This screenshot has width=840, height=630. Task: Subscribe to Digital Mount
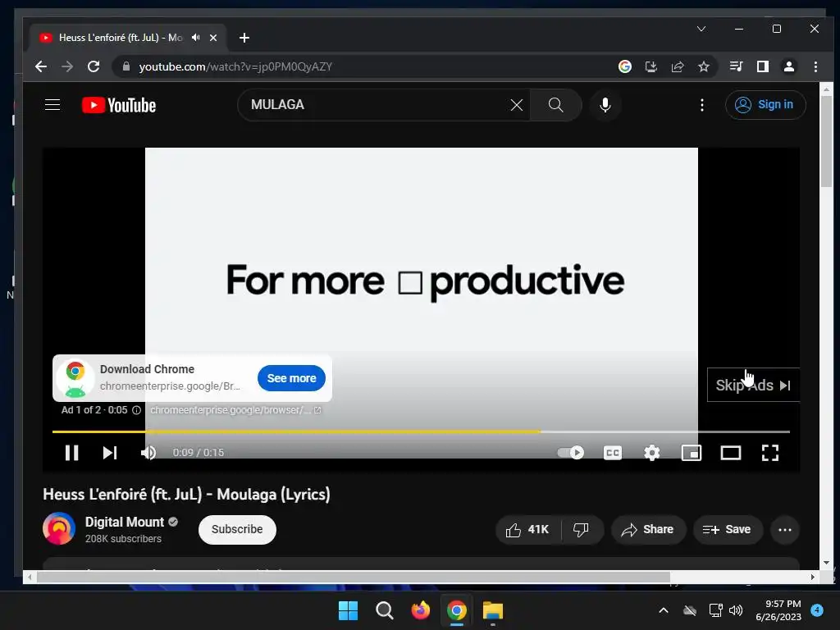point(237,529)
